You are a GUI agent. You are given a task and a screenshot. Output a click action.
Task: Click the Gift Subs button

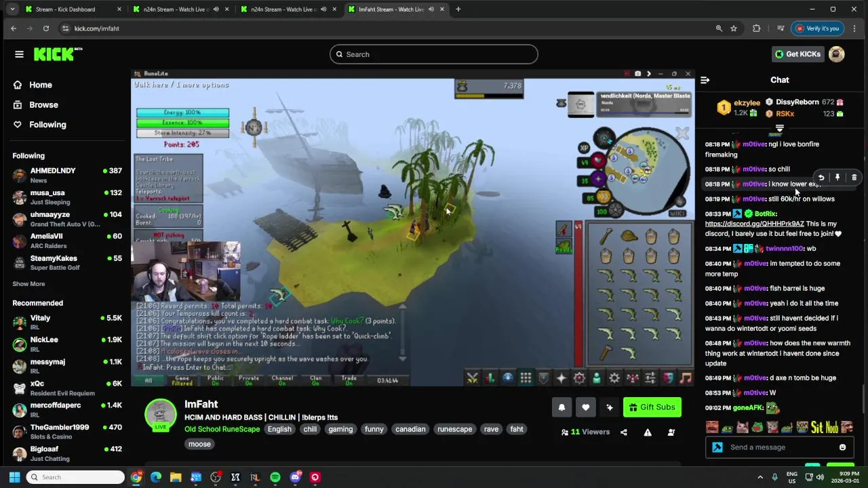pos(652,407)
